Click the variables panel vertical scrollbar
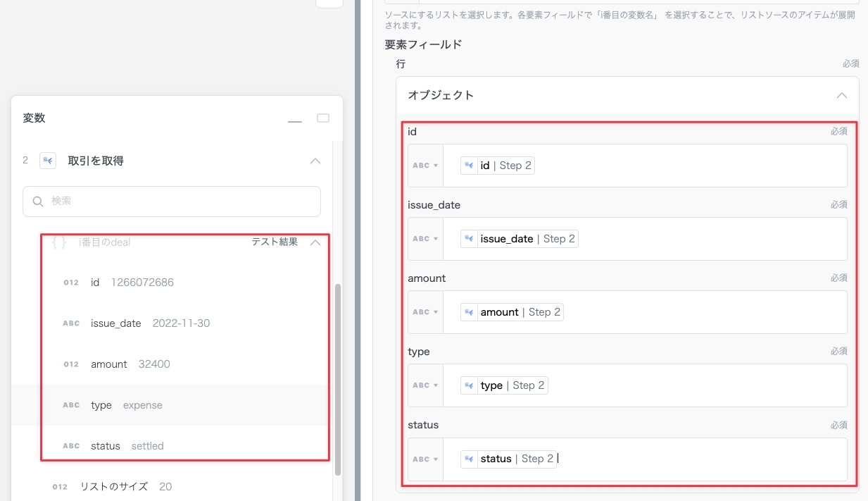This screenshot has height=501, width=868. pos(338,379)
